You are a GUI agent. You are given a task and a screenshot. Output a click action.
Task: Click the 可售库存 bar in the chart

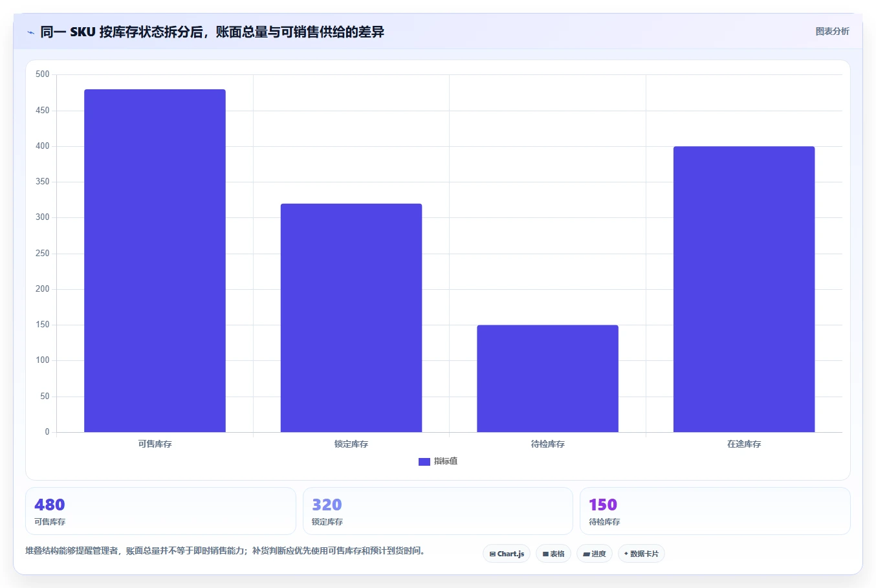155,261
